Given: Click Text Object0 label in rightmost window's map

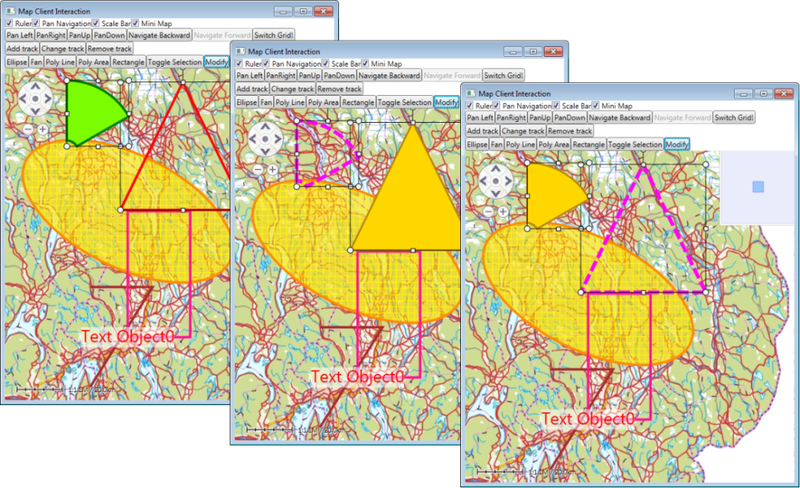Looking at the screenshot, I should point(588,419).
